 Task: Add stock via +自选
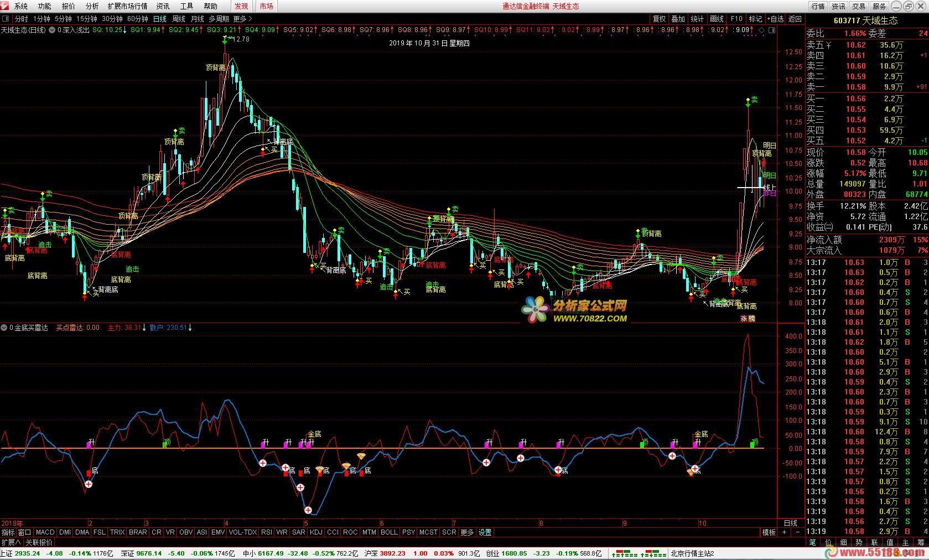(x=775, y=19)
